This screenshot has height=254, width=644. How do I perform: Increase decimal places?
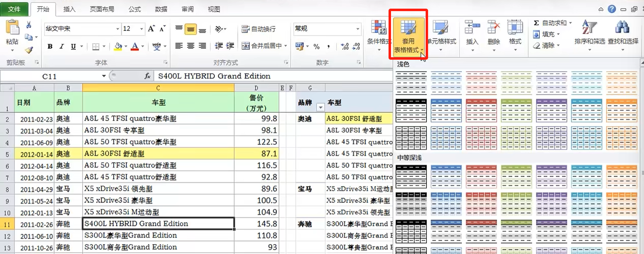point(345,47)
